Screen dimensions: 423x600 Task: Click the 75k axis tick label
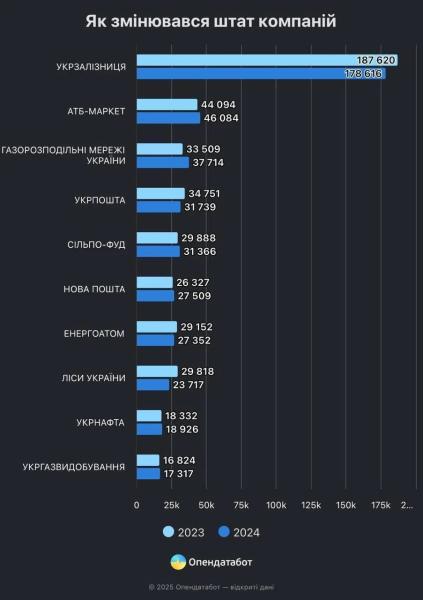point(241,505)
